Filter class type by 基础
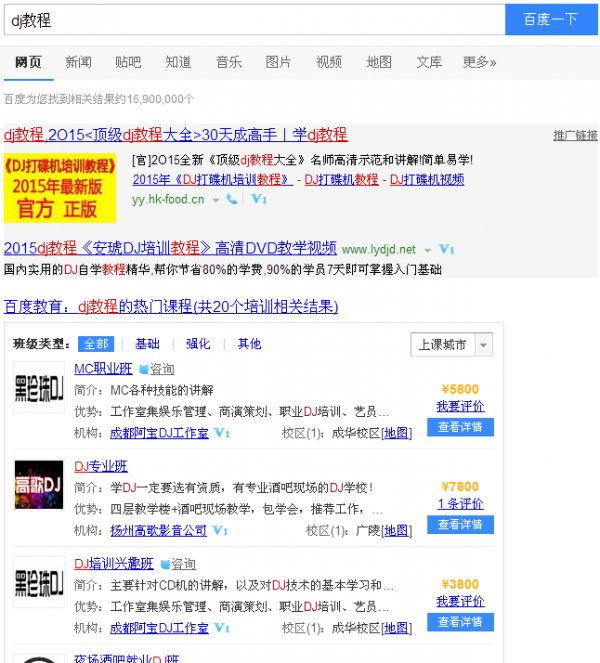Screen dimensions: 600x663 point(147,344)
